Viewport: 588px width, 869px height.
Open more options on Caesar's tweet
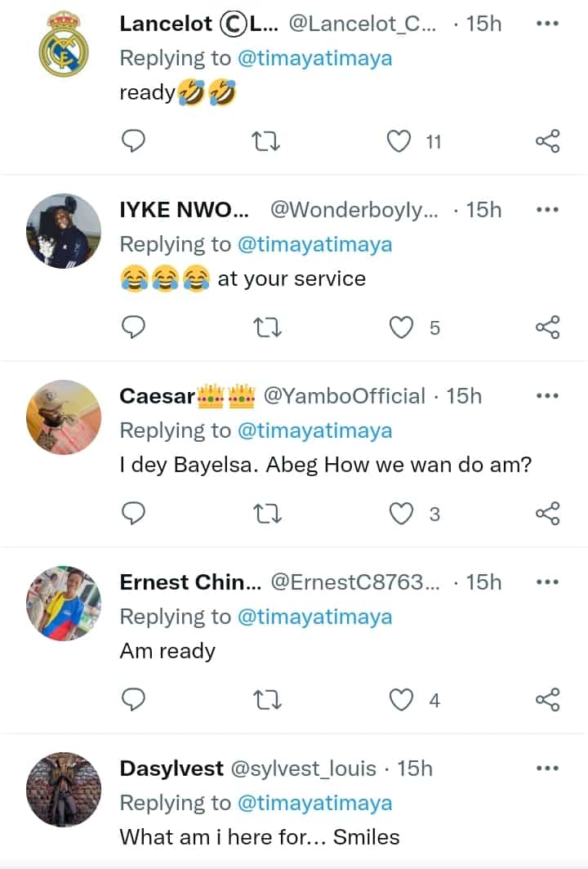tap(546, 396)
